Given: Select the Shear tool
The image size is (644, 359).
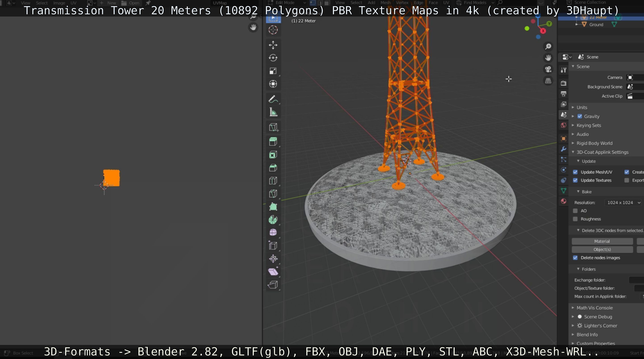Looking at the screenshot, I should pos(273,272).
